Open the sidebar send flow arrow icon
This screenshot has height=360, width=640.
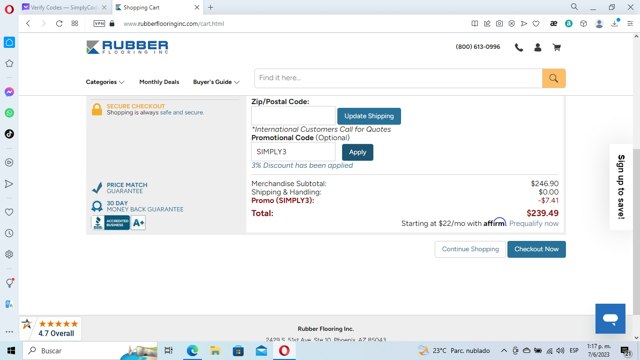pyautogui.click(x=9, y=184)
